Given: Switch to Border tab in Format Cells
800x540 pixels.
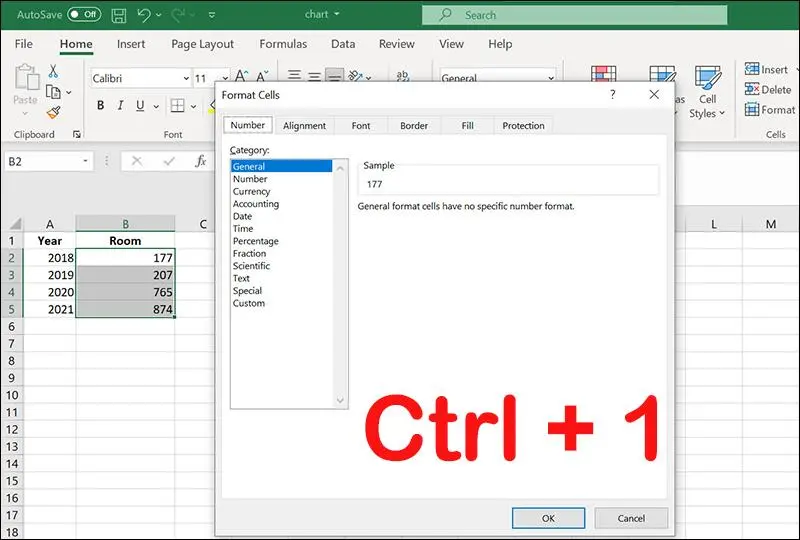Looking at the screenshot, I should [414, 126].
